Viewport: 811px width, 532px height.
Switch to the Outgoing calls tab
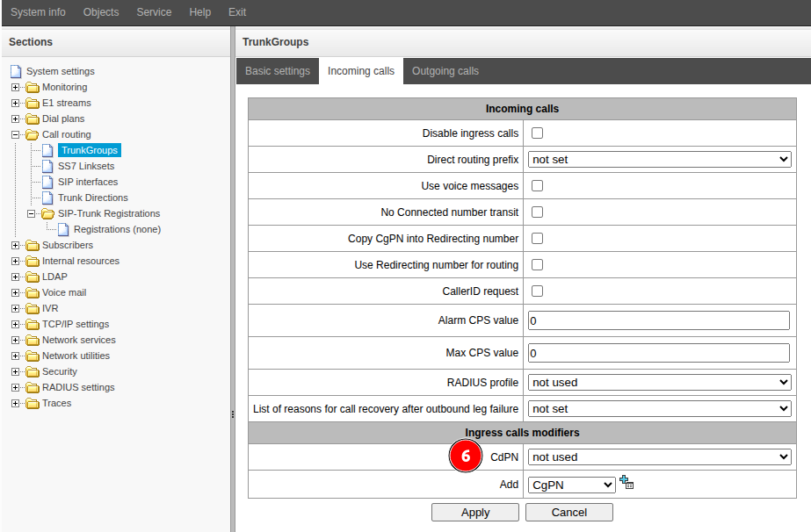pyautogui.click(x=445, y=71)
